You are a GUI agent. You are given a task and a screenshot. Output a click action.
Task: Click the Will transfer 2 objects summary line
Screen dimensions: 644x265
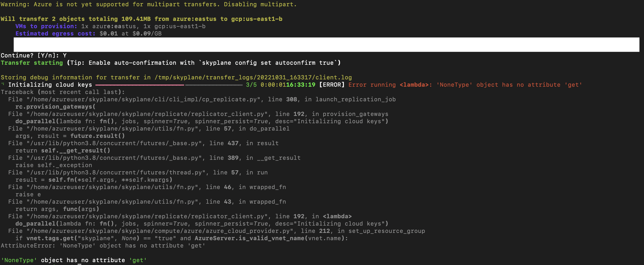click(x=141, y=19)
